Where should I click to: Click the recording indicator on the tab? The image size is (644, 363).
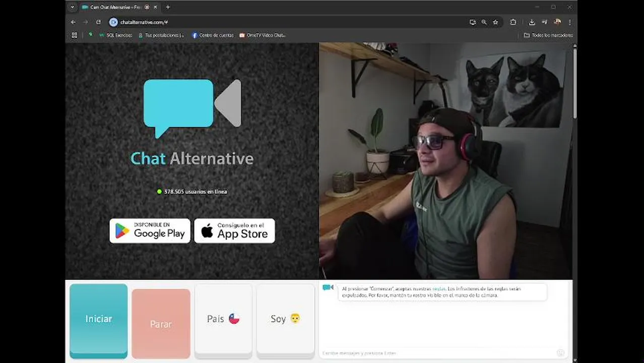click(x=147, y=7)
